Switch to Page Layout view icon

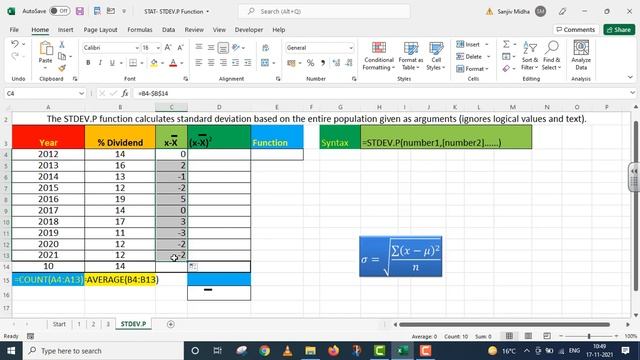coord(528,336)
